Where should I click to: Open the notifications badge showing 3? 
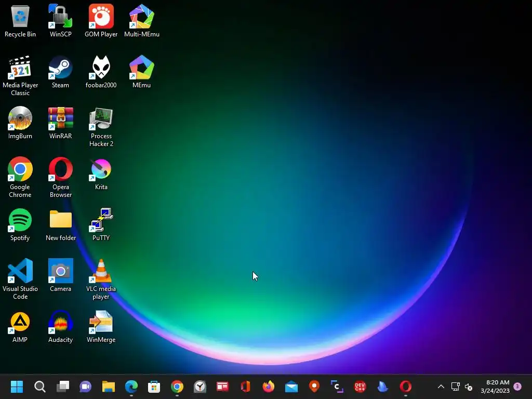point(517,387)
